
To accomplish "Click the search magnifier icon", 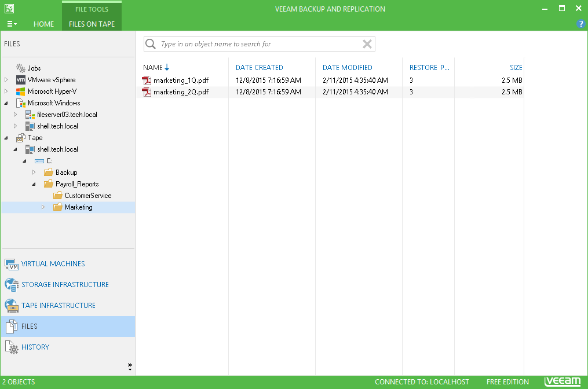I will tap(151, 44).
